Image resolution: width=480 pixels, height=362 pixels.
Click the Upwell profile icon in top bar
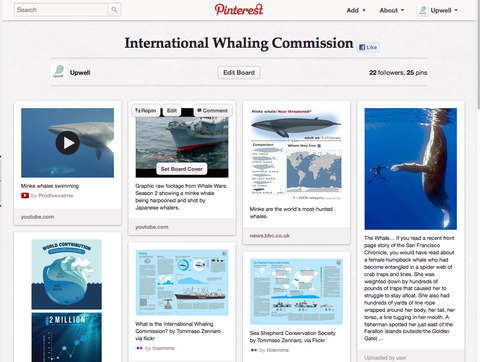(422, 10)
